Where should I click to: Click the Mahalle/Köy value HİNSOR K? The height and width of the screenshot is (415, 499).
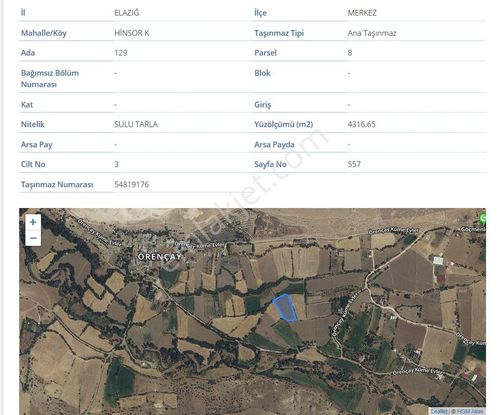132,33
